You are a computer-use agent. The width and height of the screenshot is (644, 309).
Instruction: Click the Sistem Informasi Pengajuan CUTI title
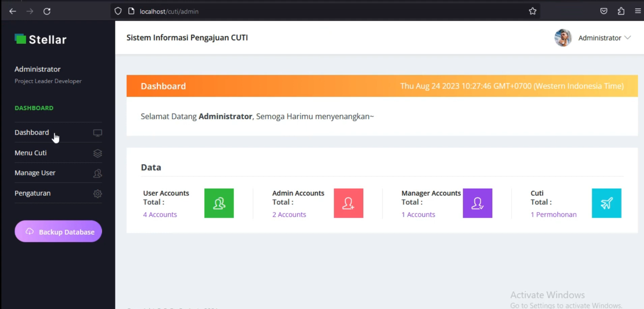coord(187,37)
